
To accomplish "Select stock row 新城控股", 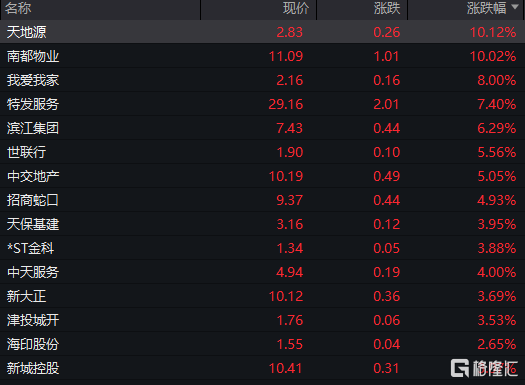I will coord(262,368).
